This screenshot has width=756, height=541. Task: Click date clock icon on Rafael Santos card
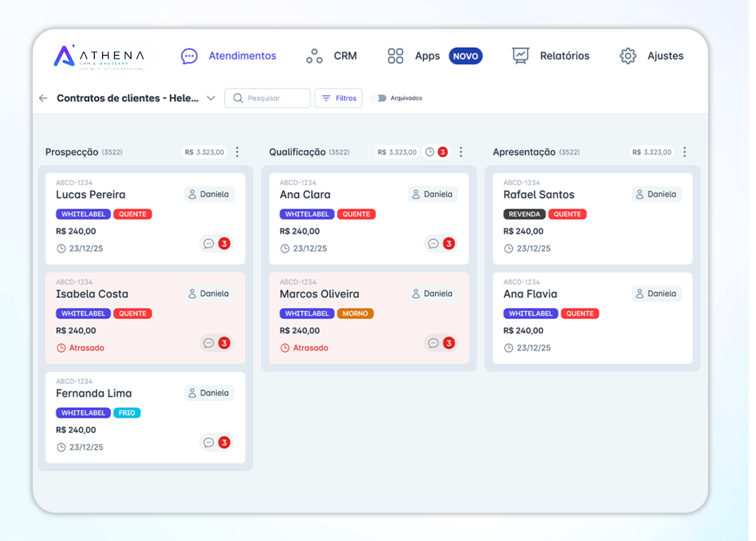click(509, 249)
